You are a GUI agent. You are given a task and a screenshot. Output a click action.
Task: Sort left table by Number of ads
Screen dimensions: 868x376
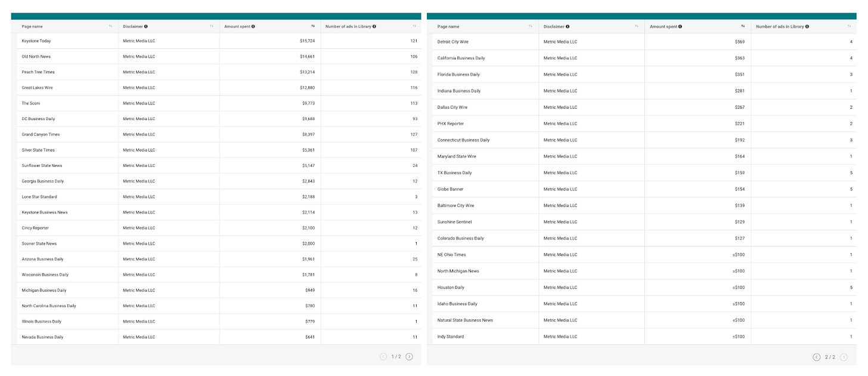point(414,26)
